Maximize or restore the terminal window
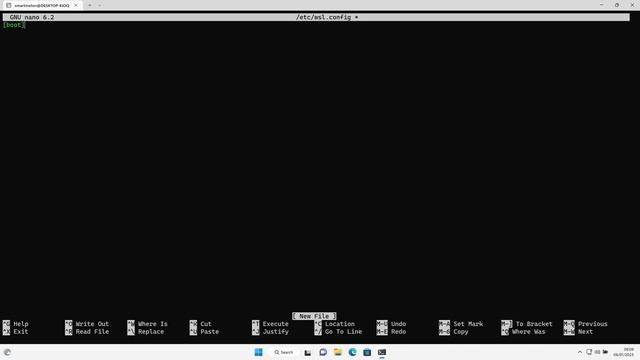This screenshot has height=360, width=640. tap(617, 5)
